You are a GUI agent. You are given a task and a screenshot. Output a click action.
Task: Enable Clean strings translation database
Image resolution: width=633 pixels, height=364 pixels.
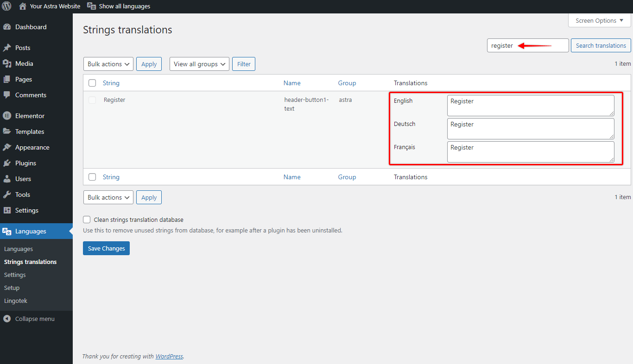[x=86, y=220]
